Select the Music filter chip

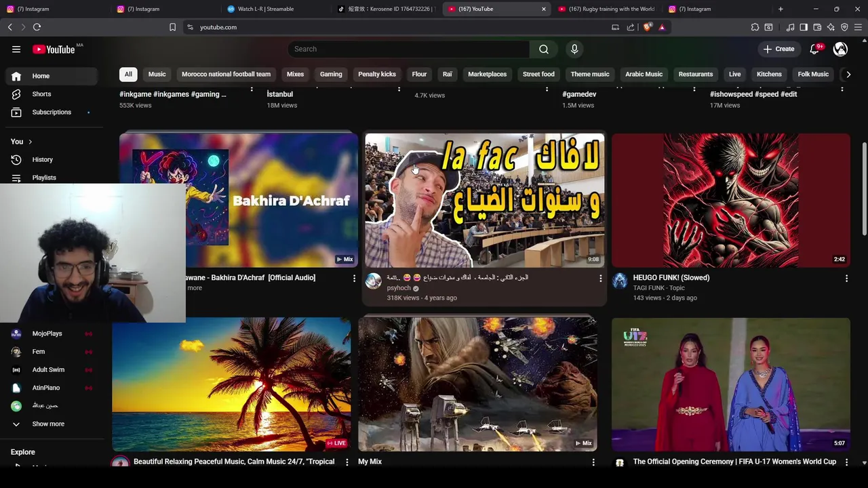pos(157,74)
